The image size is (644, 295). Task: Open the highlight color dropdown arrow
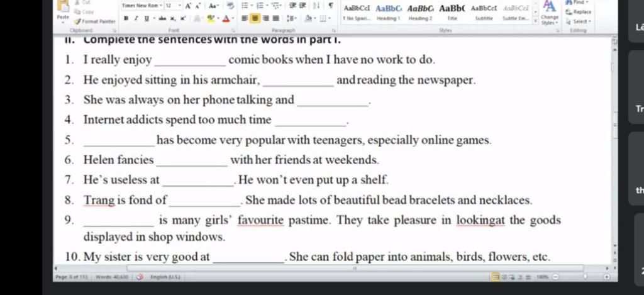pos(218,18)
